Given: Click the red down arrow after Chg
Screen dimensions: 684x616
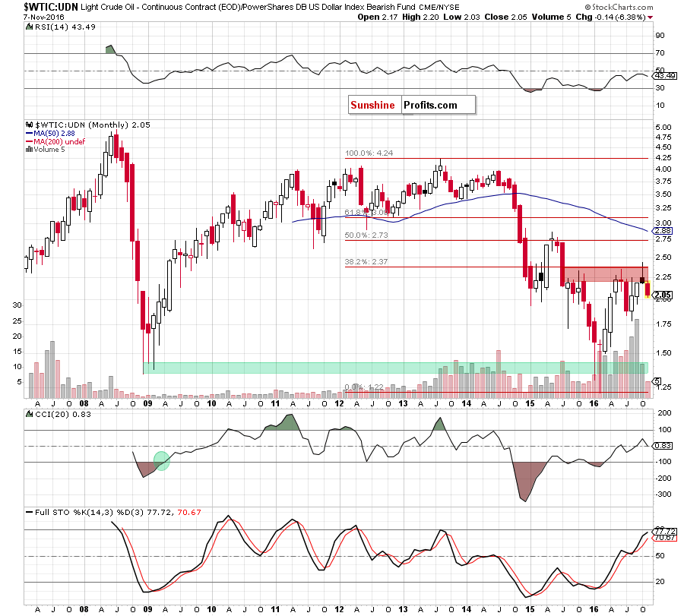Looking at the screenshot, I should pyautogui.click(x=651, y=17).
